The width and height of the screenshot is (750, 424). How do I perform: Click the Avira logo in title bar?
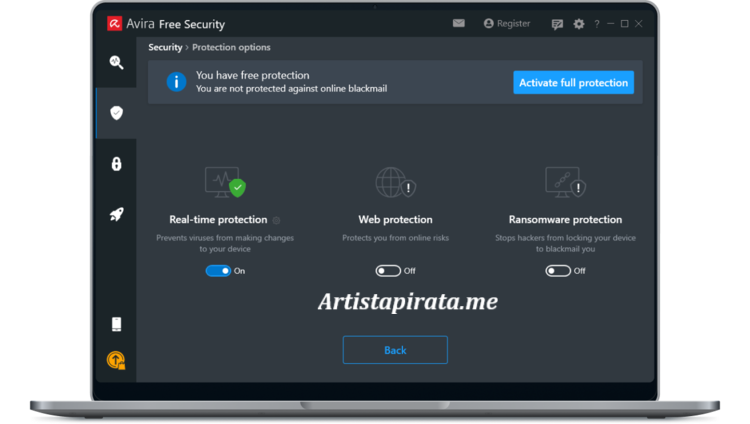pos(114,23)
